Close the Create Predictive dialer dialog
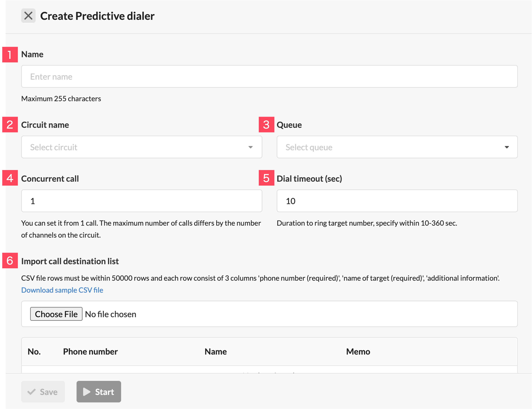This screenshot has width=532, height=409. 28,16
